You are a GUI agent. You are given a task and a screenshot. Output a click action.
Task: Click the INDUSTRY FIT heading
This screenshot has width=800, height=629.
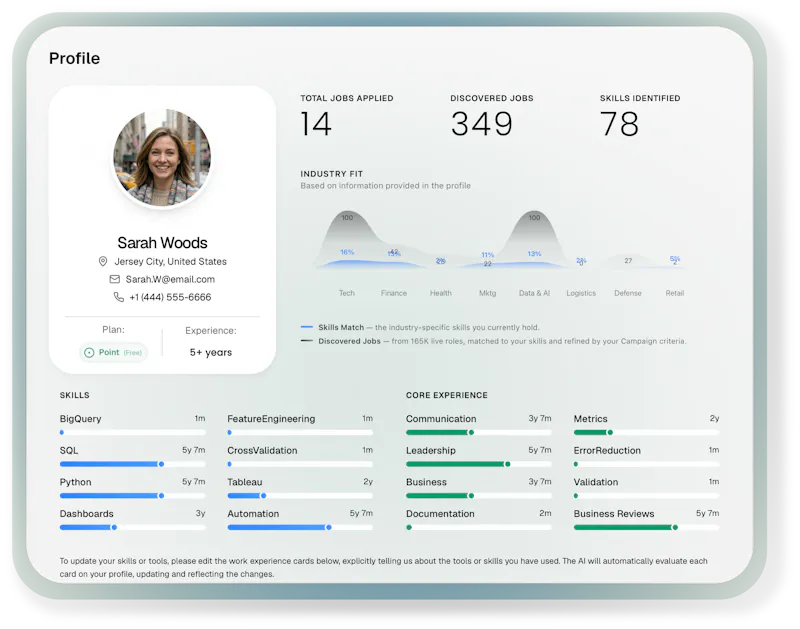332,174
